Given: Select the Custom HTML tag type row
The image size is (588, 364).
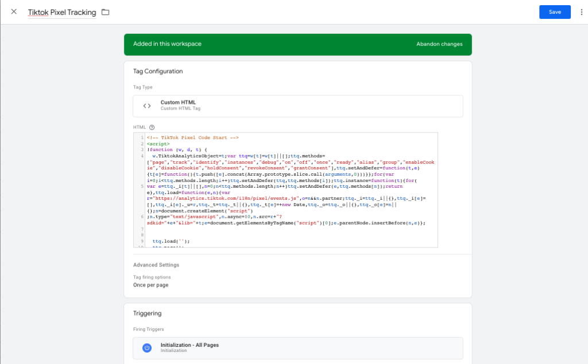Looking at the screenshot, I should (x=297, y=106).
